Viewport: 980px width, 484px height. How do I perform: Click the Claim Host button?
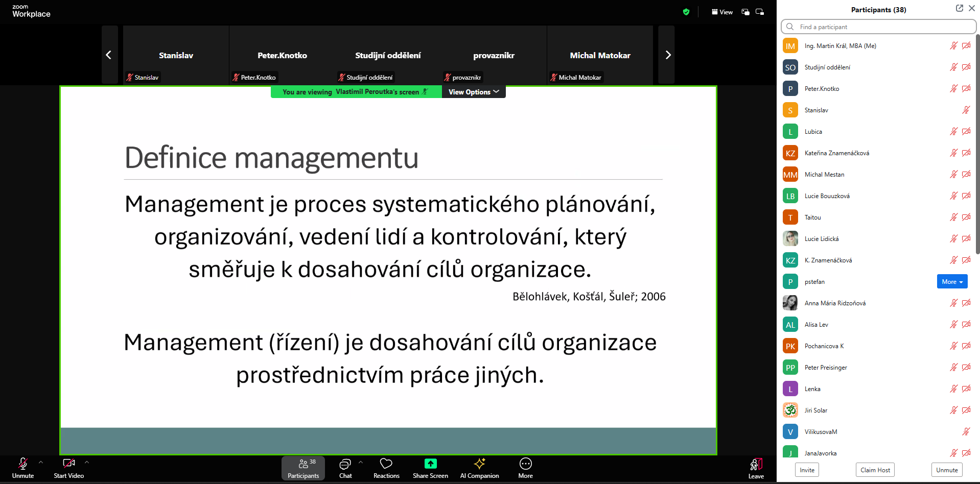[x=875, y=470]
